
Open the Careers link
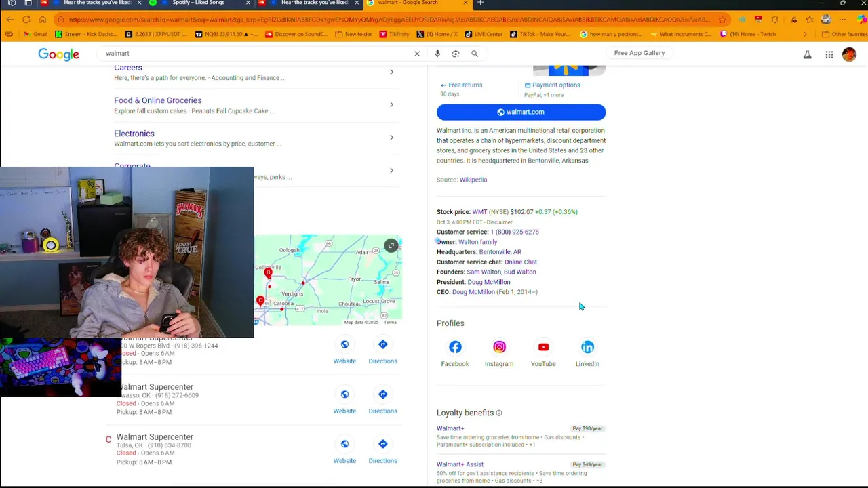click(128, 68)
